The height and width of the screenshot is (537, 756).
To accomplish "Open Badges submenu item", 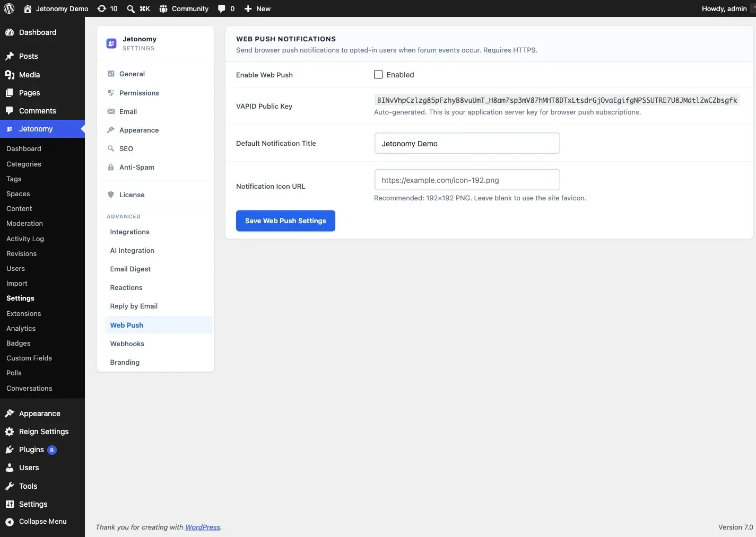I will coord(19,343).
